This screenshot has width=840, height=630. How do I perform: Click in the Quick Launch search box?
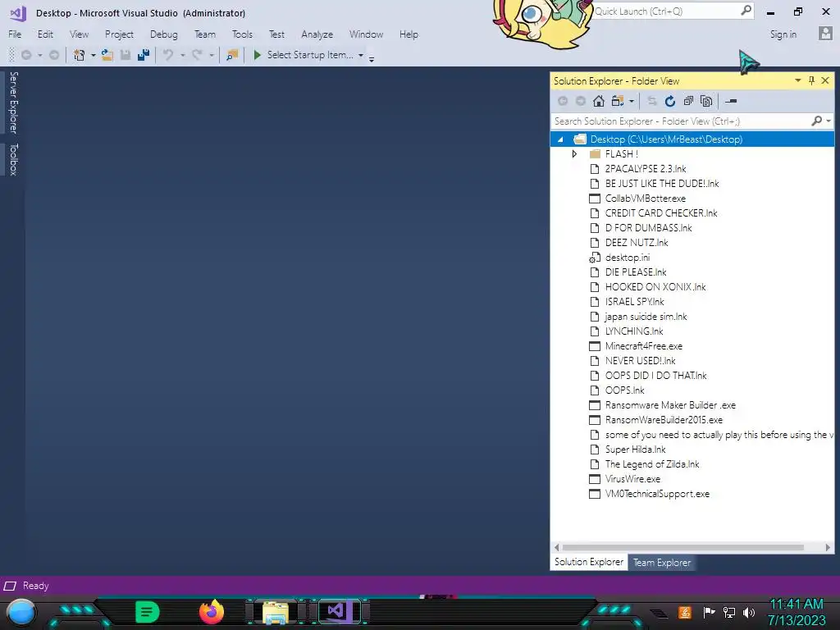point(666,11)
